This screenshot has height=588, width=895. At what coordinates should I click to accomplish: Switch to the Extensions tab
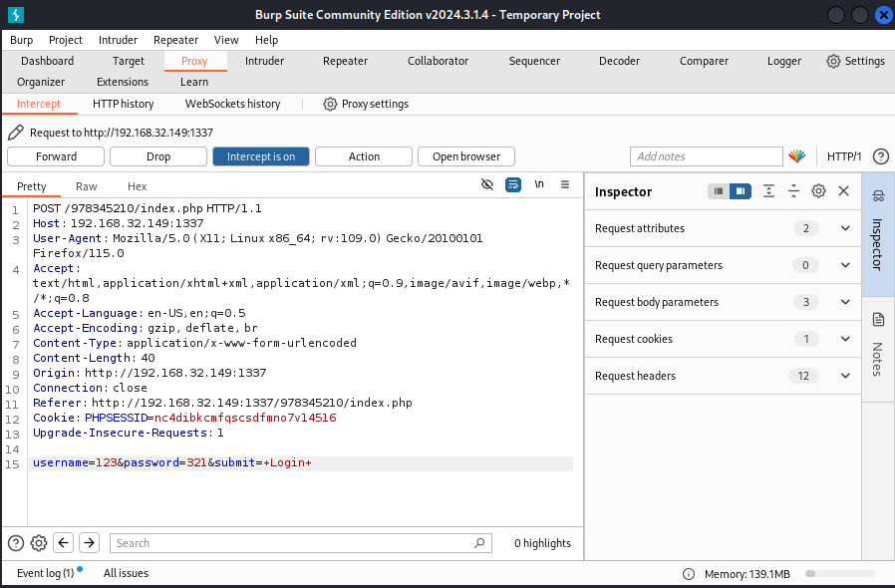123,82
